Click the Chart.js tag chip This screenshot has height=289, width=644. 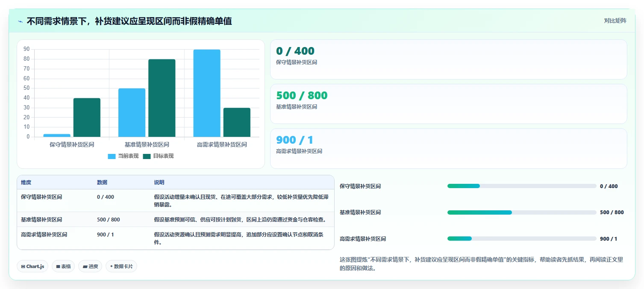click(x=32, y=266)
